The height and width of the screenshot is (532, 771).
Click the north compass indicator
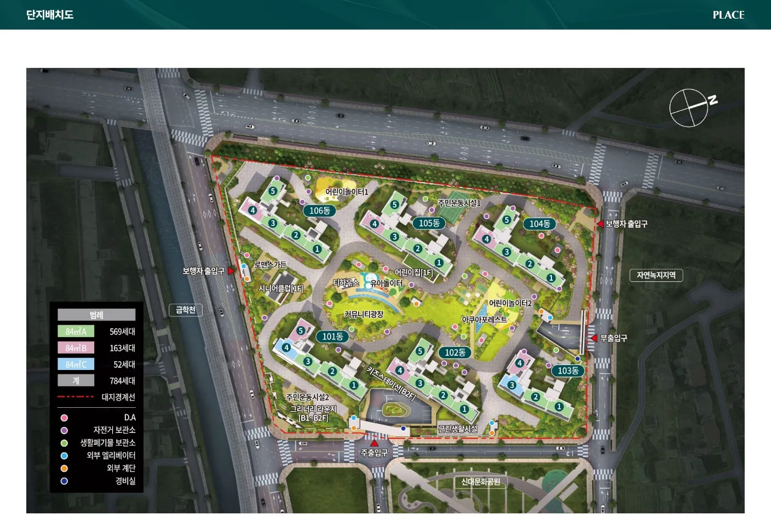click(x=689, y=108)
